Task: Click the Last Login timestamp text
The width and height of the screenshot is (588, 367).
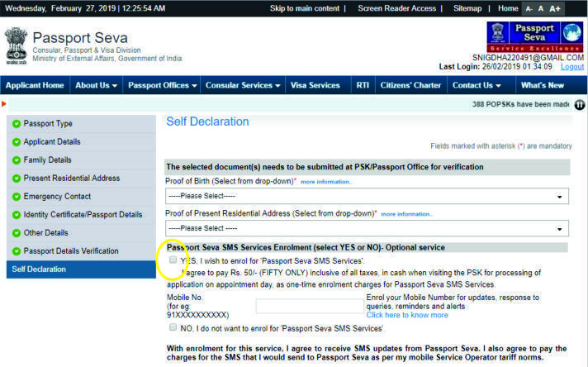Action: coord(496,67)
